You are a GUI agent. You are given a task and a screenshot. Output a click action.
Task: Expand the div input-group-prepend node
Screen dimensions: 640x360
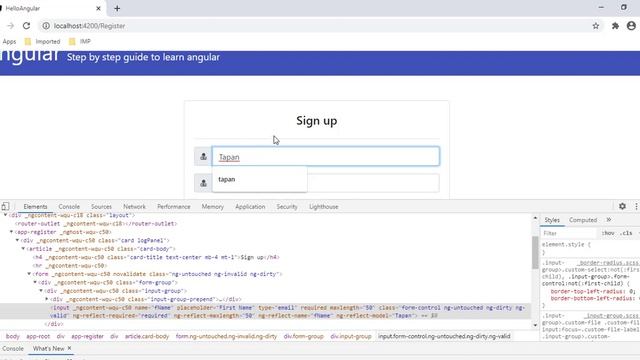[x=47, y=299]
